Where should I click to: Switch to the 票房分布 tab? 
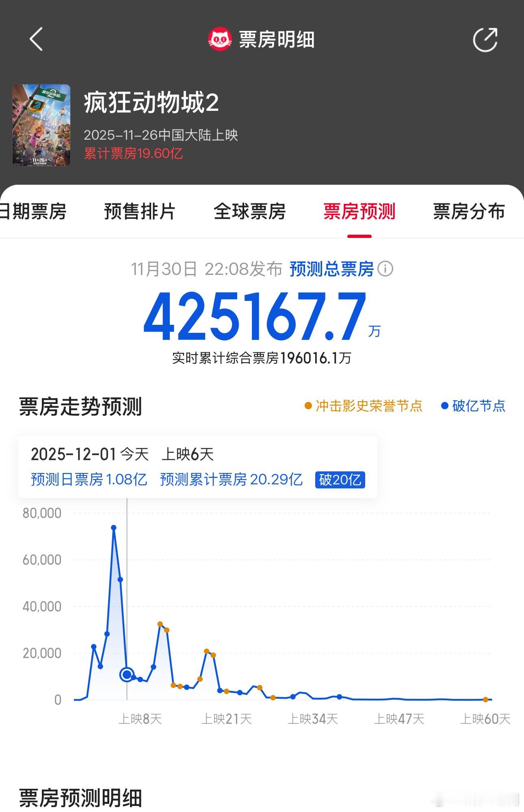point(469,212)
